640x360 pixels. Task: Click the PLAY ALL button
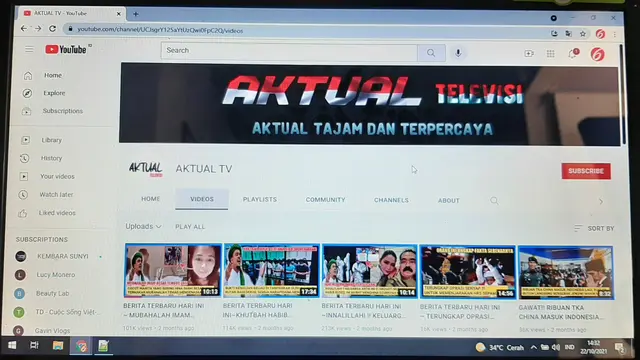[190, 227]
